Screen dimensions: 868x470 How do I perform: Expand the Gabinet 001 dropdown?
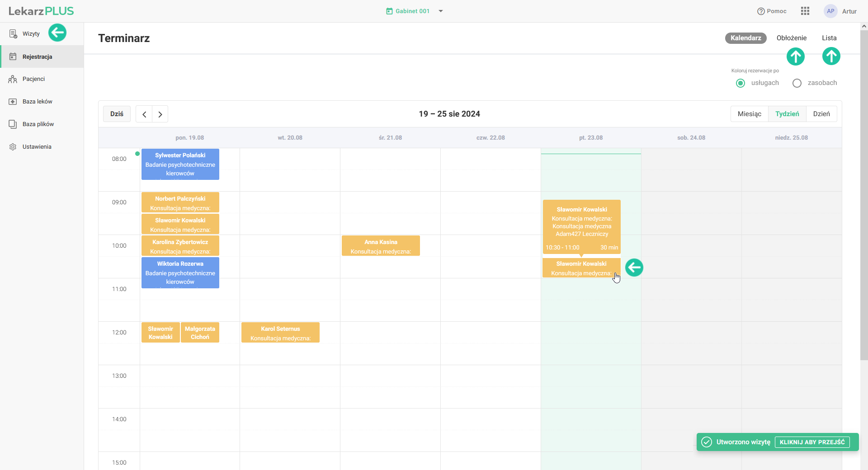pos(441,11)
